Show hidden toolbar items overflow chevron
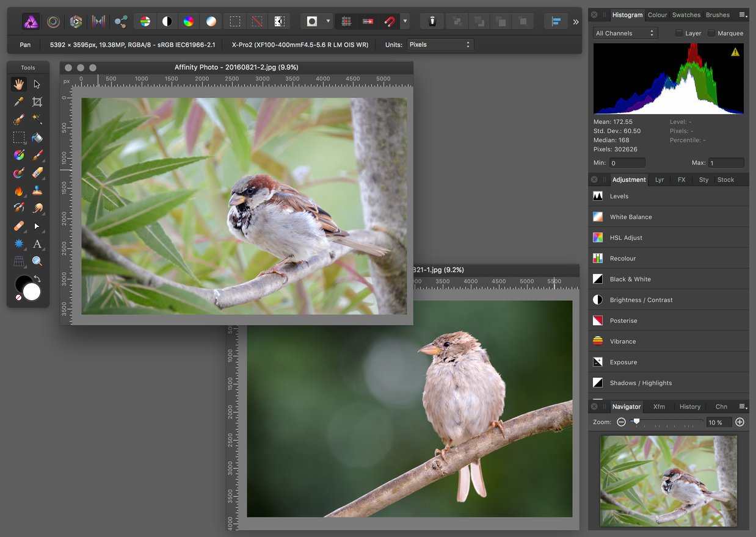 click(x=575, y=22)
